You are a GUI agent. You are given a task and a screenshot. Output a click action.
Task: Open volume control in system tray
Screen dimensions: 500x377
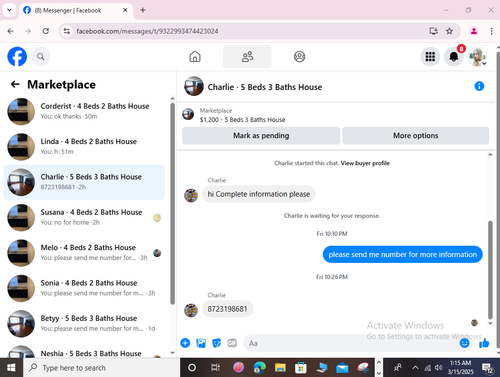pos(439,368)
